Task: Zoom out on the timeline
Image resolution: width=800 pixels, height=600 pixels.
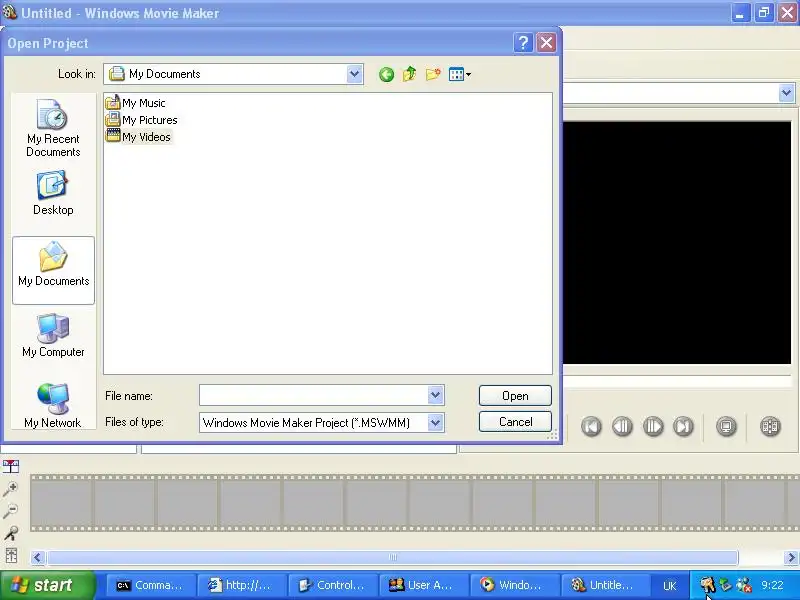Action: point(11,510)
